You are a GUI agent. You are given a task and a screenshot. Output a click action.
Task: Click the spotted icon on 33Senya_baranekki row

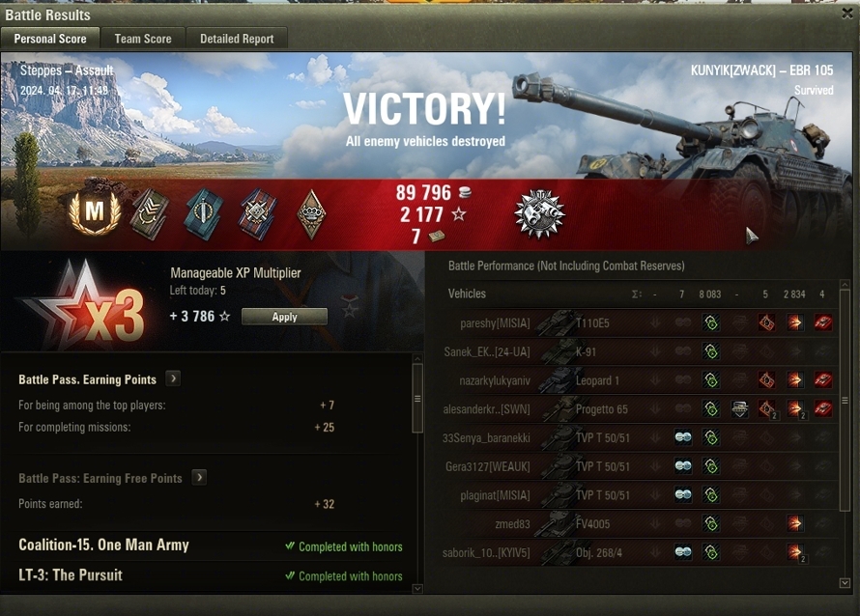(683, 437)
